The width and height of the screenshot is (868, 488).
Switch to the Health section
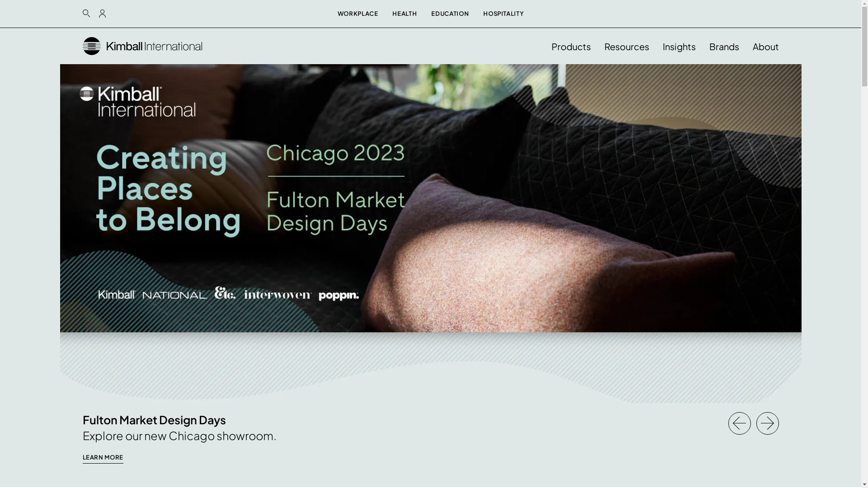click(405, 14)
